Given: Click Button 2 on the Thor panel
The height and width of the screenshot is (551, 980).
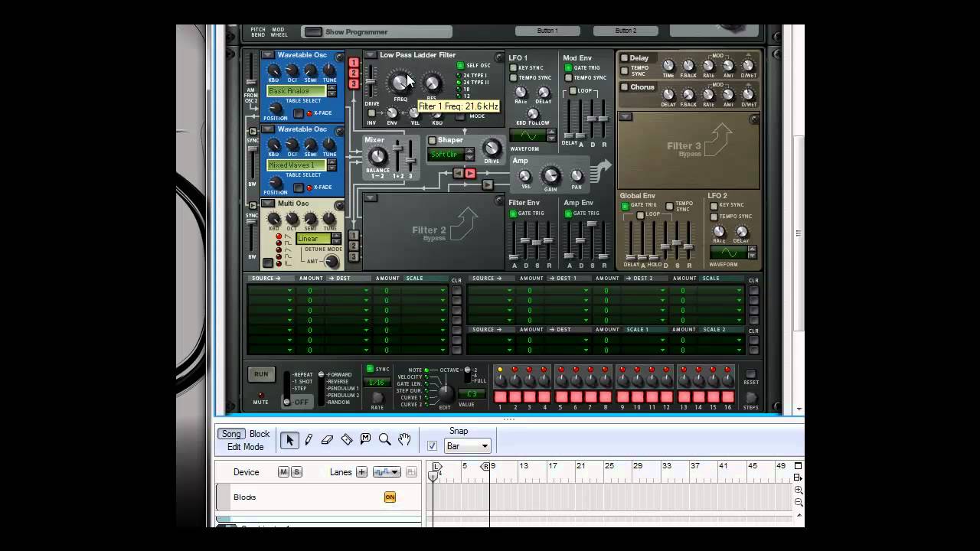Looking at the screenshot, I should (626, 31).
